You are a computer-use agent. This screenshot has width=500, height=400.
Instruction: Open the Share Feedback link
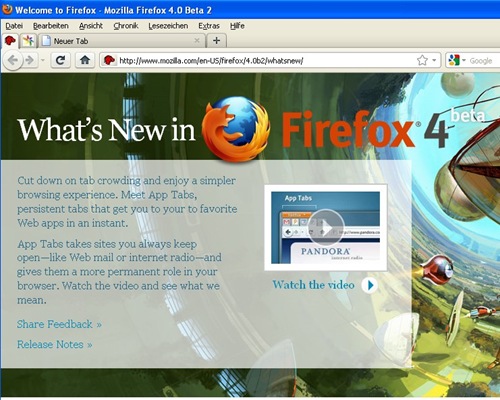pos(59,324)
